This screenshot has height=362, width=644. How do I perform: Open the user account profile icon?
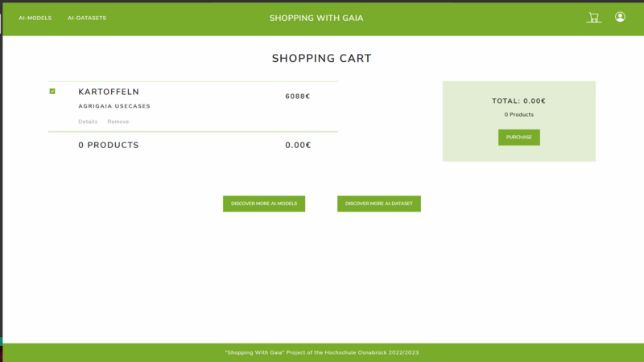pos(620,17)
